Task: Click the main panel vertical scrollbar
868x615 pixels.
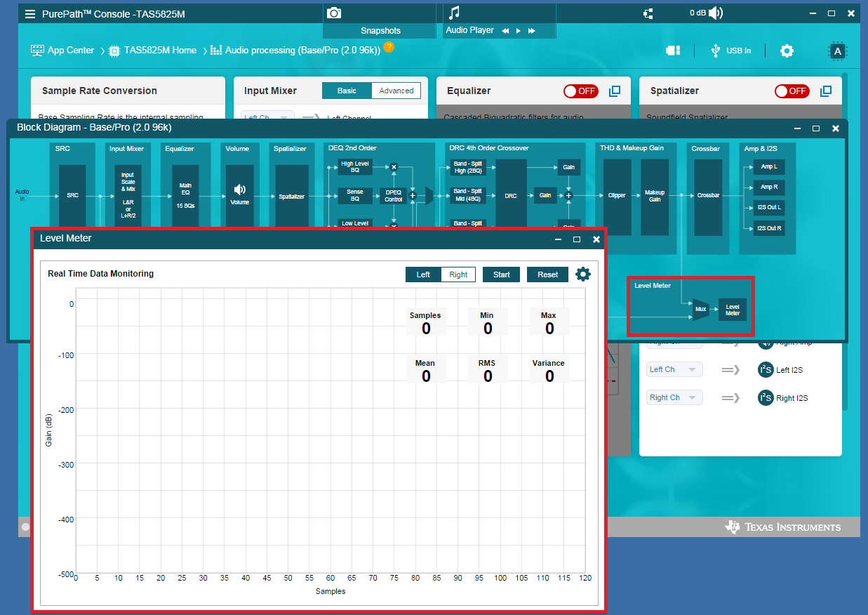Action: pos(845,242)
